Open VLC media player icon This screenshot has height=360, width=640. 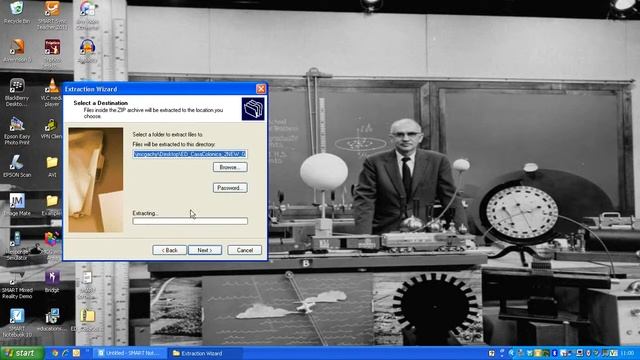52,92
